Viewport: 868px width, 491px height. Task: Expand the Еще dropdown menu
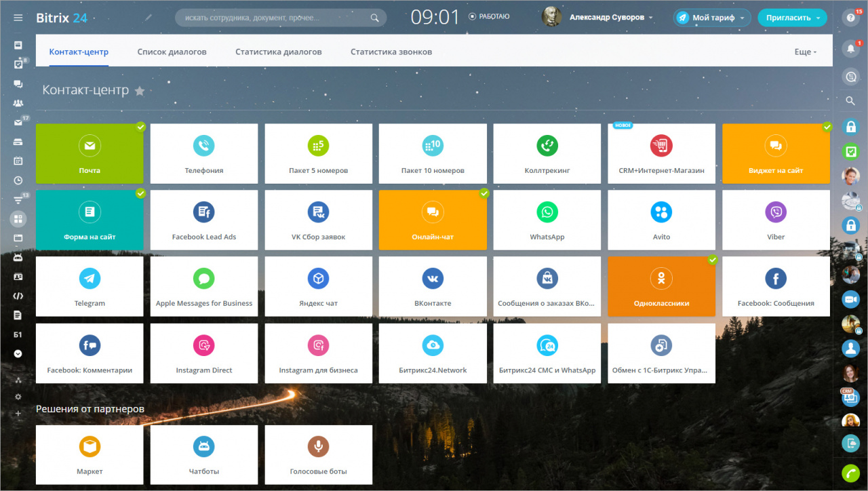point(805,52)
